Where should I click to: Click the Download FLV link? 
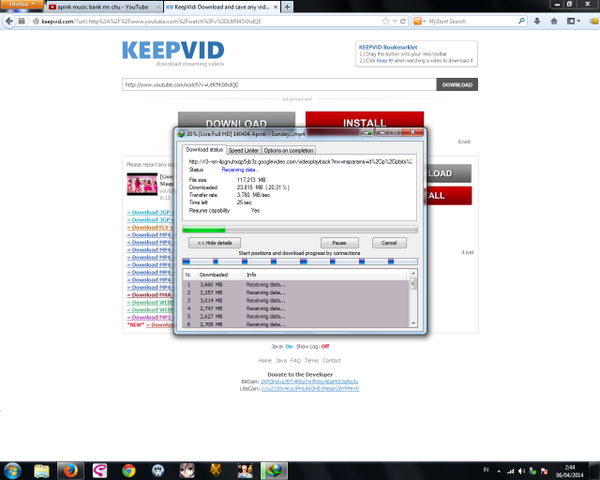[x=150, y=227]
